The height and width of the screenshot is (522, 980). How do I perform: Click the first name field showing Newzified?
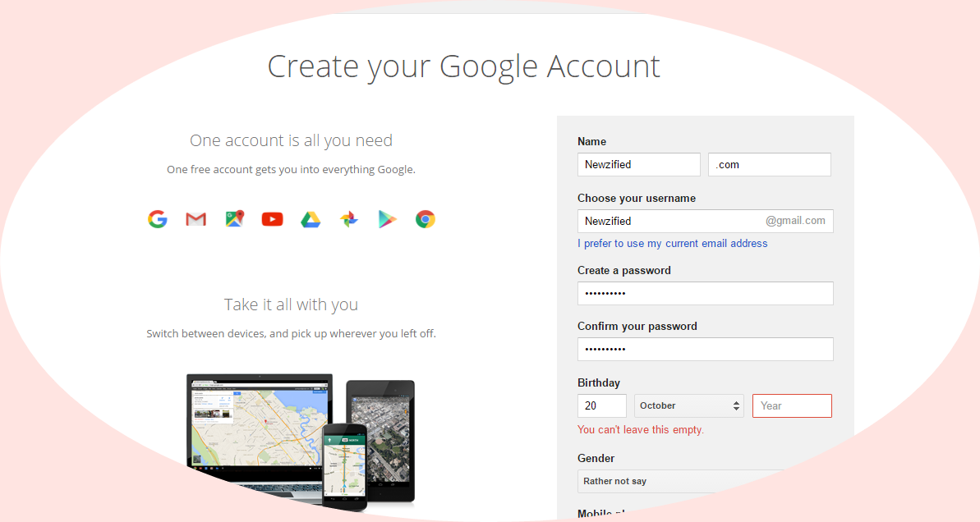click(x=638, y=164)
